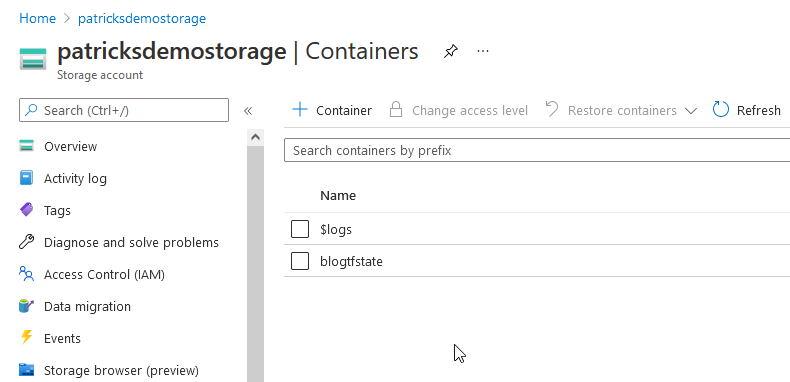Sort by the Name column header
This screenshot has height=382, width=790.
[x=338, y=196]
